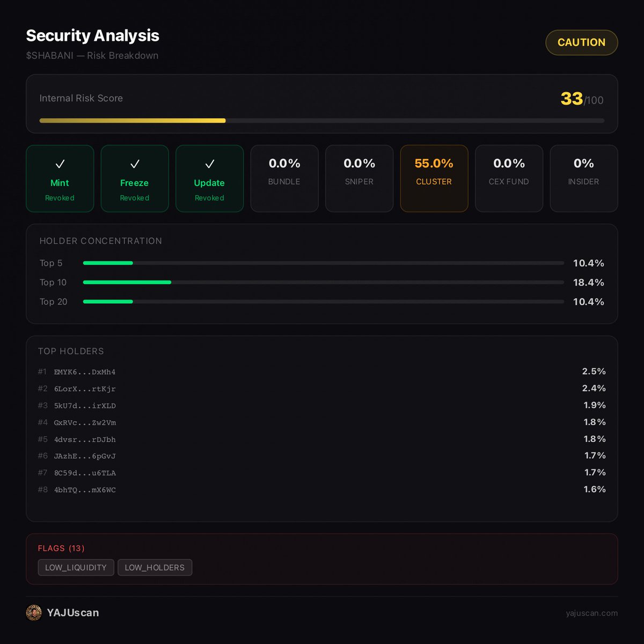Select the SNIPER 0.0% metric card
The height and width of the screenshot is (644, 644).
coord(359,179)
